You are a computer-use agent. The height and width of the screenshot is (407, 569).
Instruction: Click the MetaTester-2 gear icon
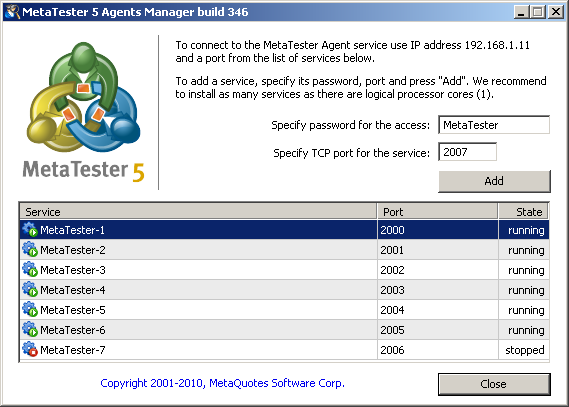(30, 250)
